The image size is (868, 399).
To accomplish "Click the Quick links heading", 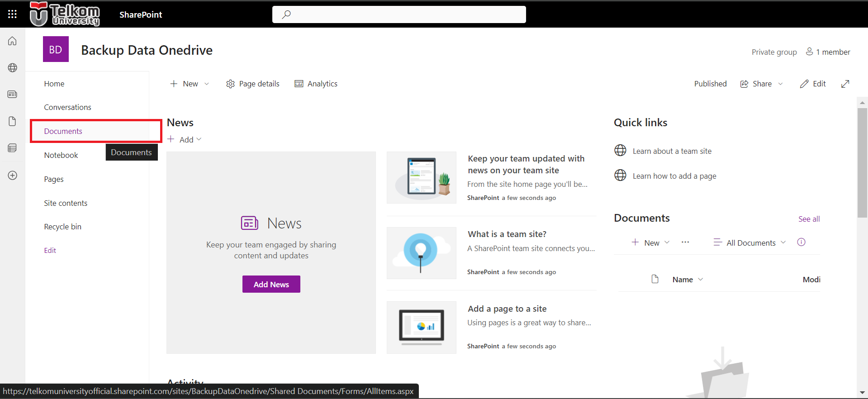I will pos(640,123).
